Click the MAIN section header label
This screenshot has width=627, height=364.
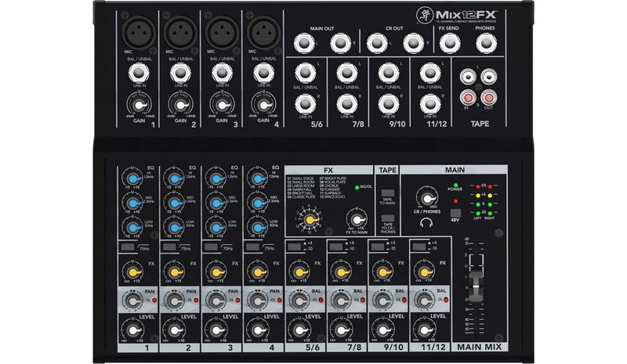pyautogui.click(x=455, y=170)
